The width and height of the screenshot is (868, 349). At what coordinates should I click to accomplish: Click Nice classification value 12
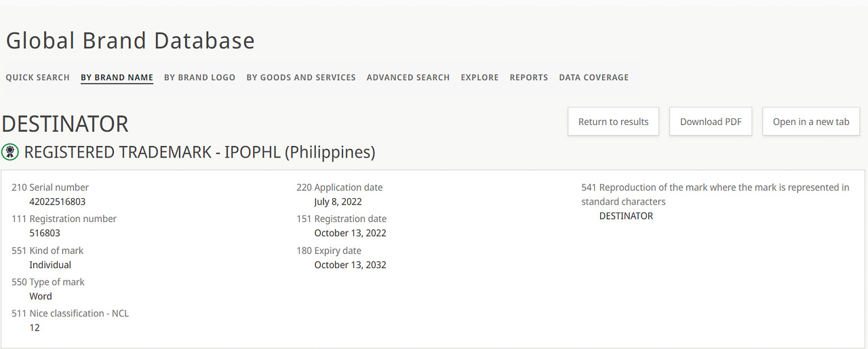35,327
